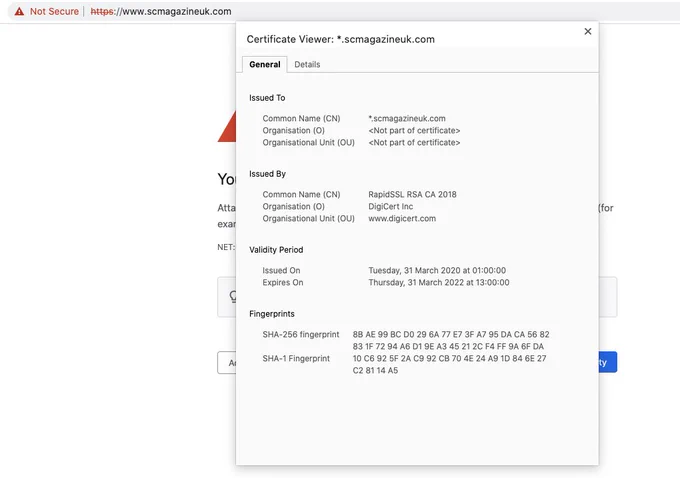680x478 pixels.
Task: Click Organisation (O) label under Issued To
Action: pyautogui.click(x=293, y=131)
